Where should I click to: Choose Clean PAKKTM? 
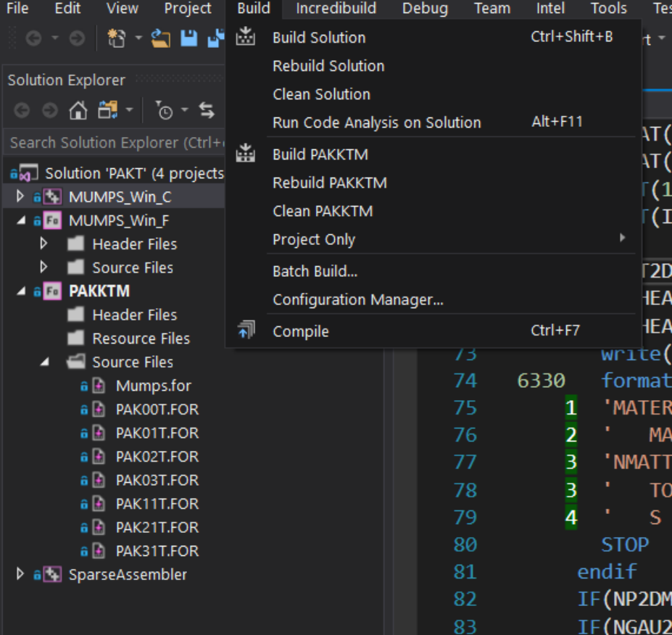point(433,211)
